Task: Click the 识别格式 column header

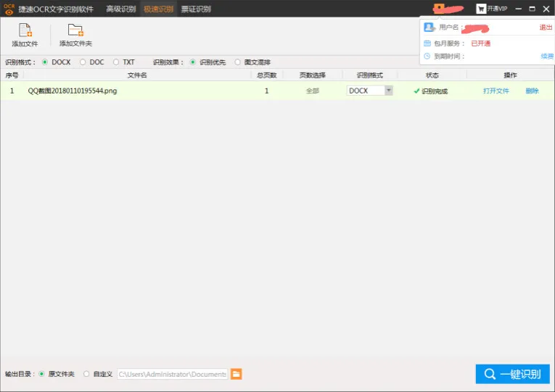Action: [370, 75]
